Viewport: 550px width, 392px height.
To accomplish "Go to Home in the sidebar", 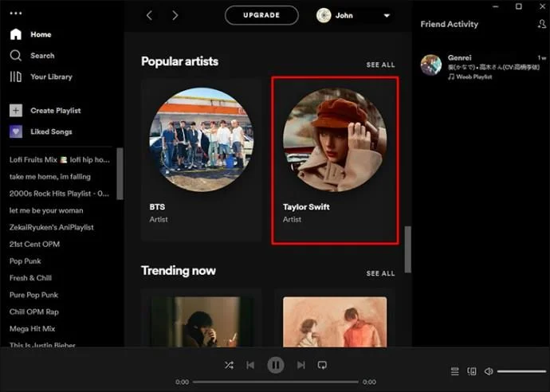I will (x=31, y=34).
